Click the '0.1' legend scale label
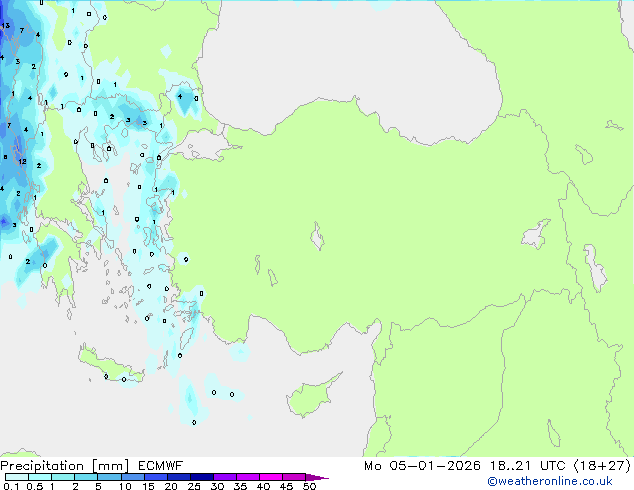This screenshot has width=634, height=490. tap(11, 486)
